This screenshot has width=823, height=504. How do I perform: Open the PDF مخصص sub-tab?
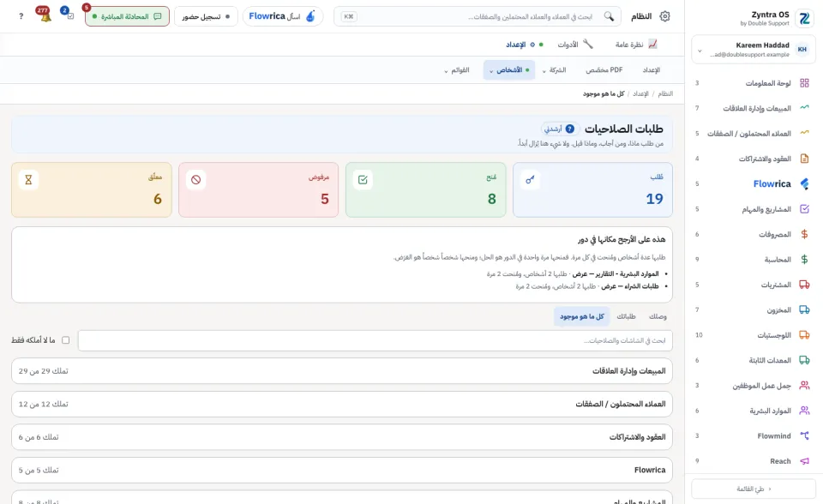point(604,69)
